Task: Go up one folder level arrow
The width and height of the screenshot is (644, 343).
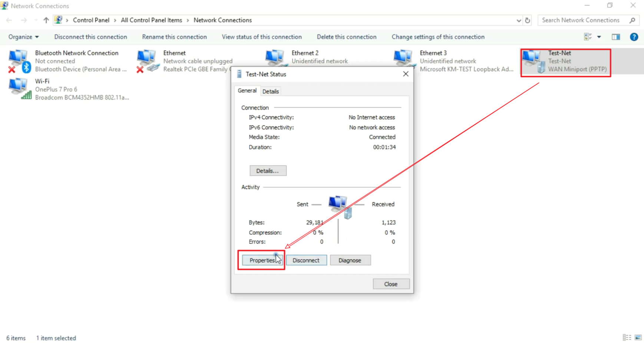Action: click(46, 20)
